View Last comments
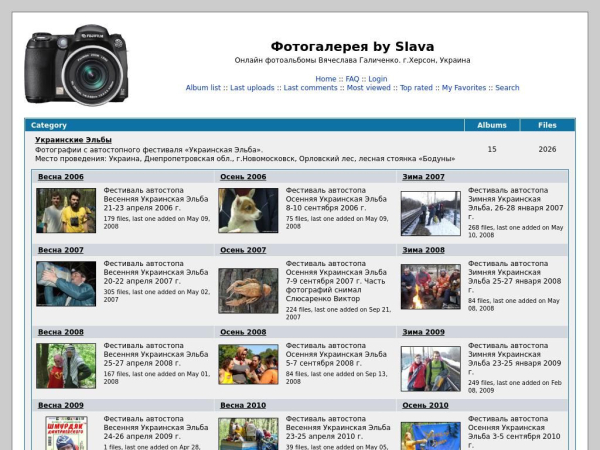The height and width of the screenshot is (450, 600). tap(310, 88)
